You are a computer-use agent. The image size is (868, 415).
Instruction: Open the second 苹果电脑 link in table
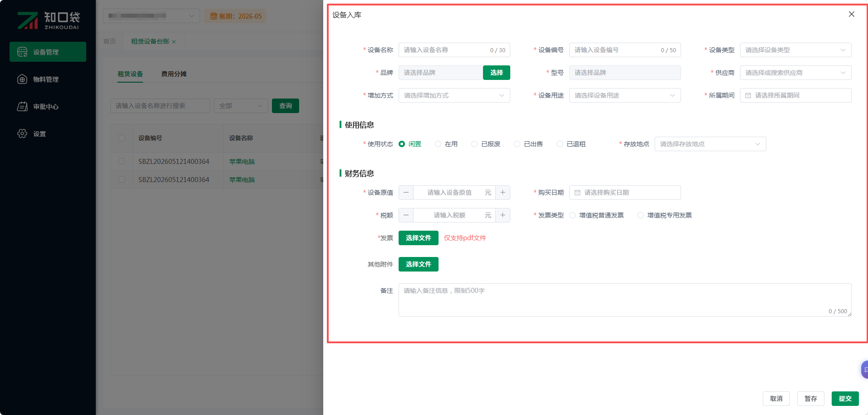click(242, 179)
